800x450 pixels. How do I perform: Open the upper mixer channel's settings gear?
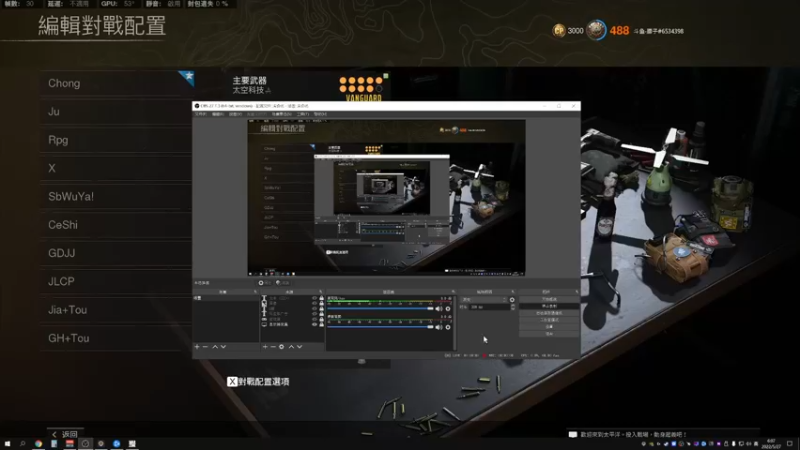point(447,308)
